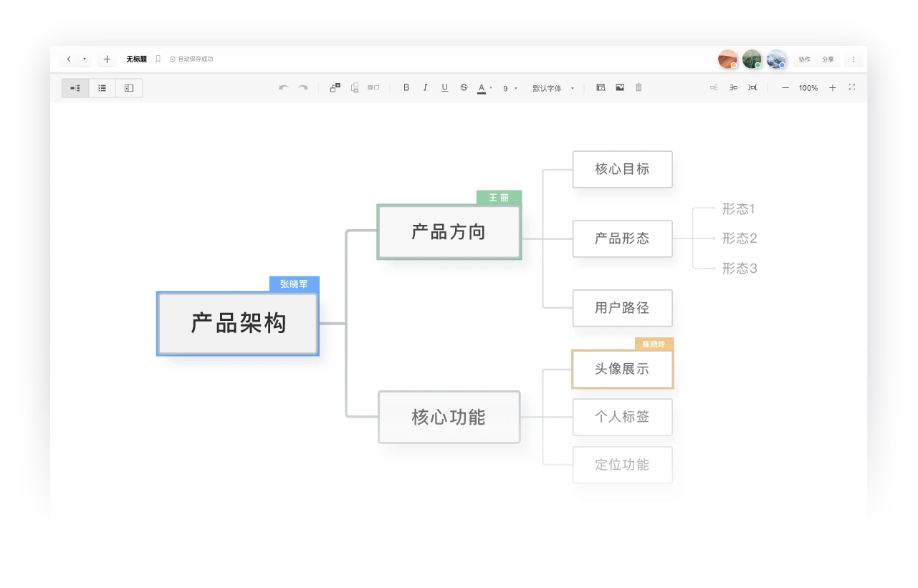Viewport: 918px width, 588px height.
Task: Click the trash delete icon
Action: (639, 88)
